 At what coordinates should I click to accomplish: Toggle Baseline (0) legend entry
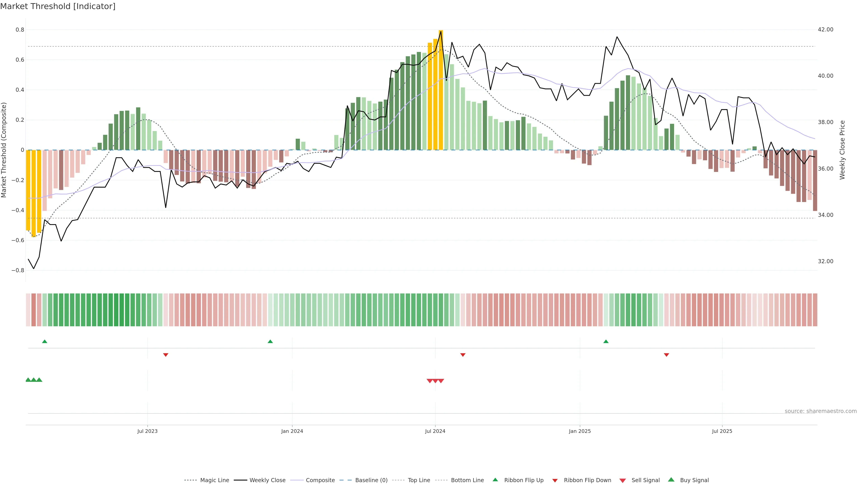[x=371, y=480]
